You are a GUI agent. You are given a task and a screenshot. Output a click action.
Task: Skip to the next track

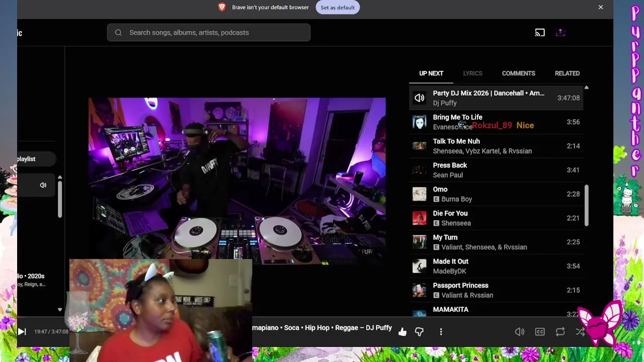click(x=22, y=331)
